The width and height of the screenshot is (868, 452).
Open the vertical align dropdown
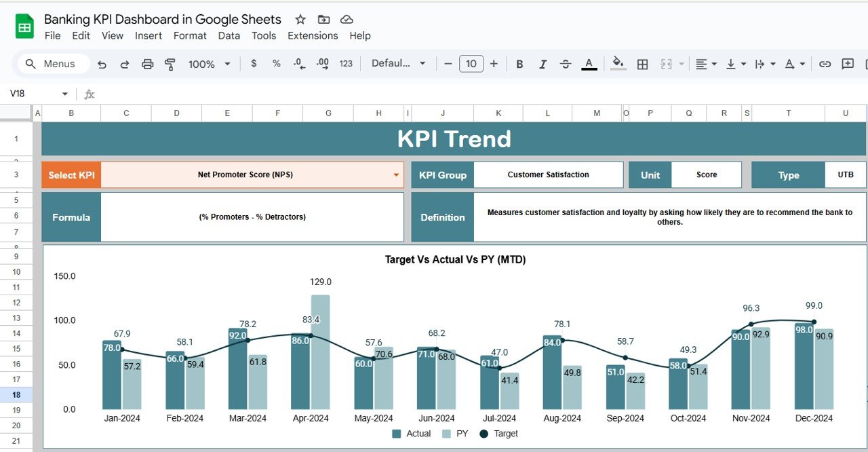[x=736, y=64]
